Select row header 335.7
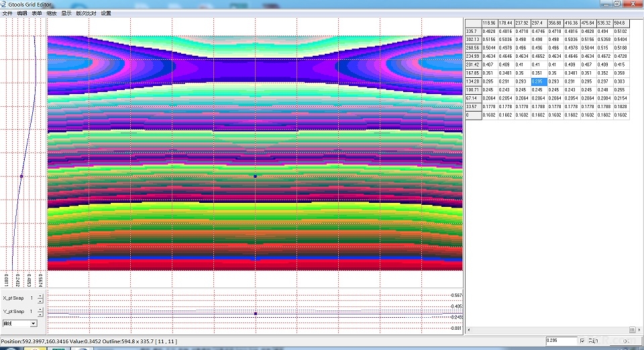The width and height of the screenshot is (644, 350). click(x=474, y=32)
